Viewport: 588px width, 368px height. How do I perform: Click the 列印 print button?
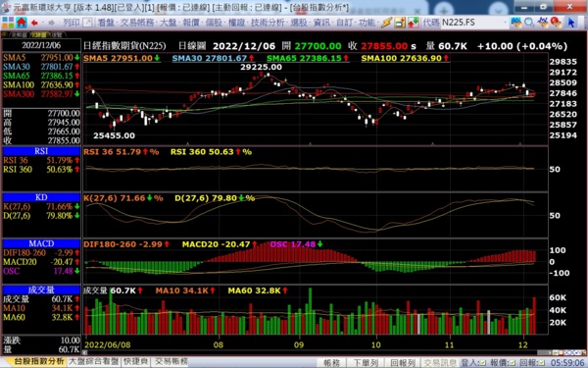(x=72, y=23)
